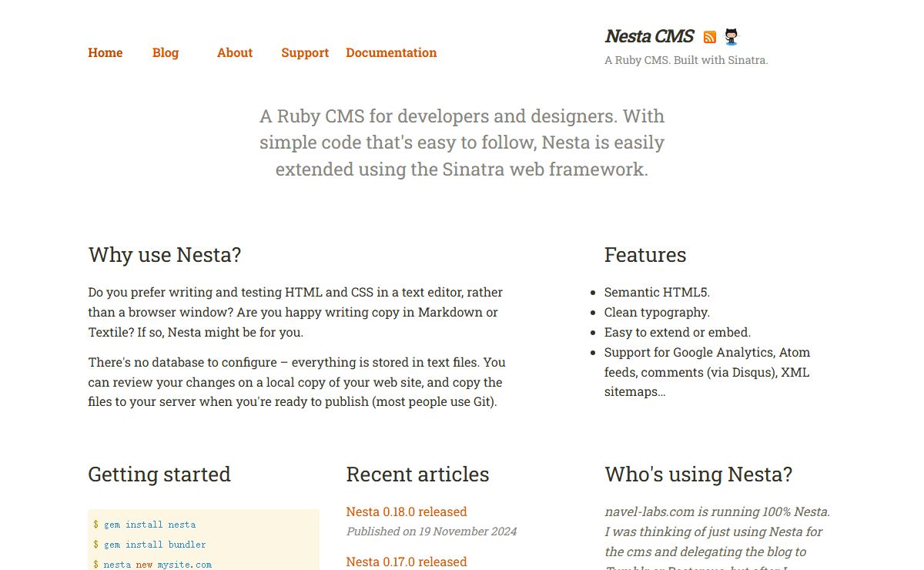Select About in the navigation

pyautogui.click(x=235, y=52)
